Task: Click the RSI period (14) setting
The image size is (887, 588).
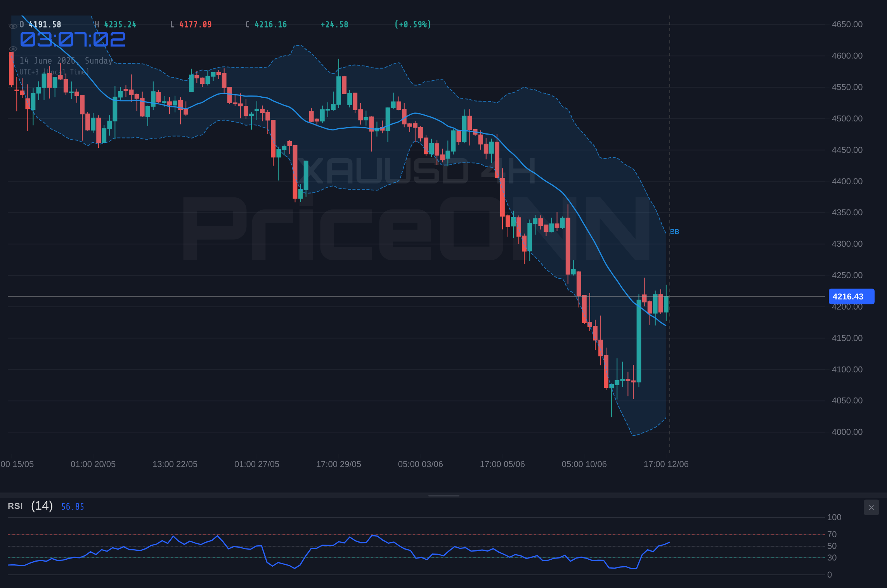Action: 42,505
